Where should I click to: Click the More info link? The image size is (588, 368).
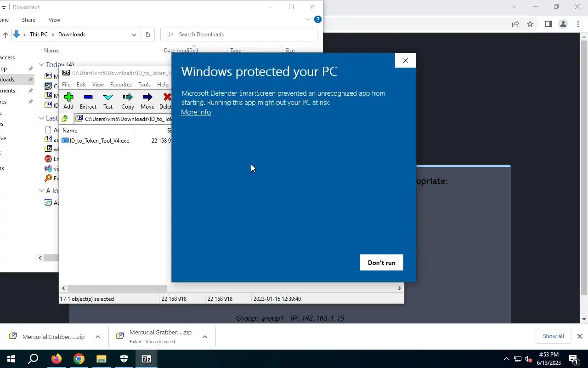coord(196,112)
